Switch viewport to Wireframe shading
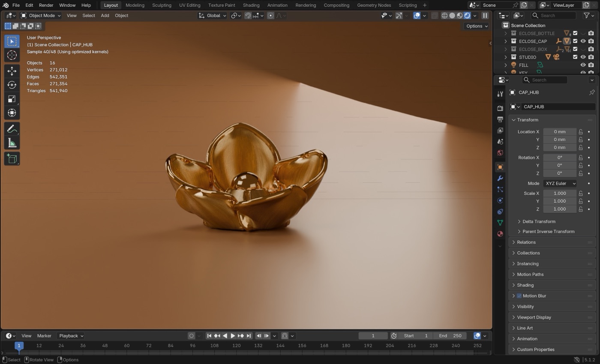Image resolution: width=600 pixels, height=364 pixels. click(x=444, y=15)
